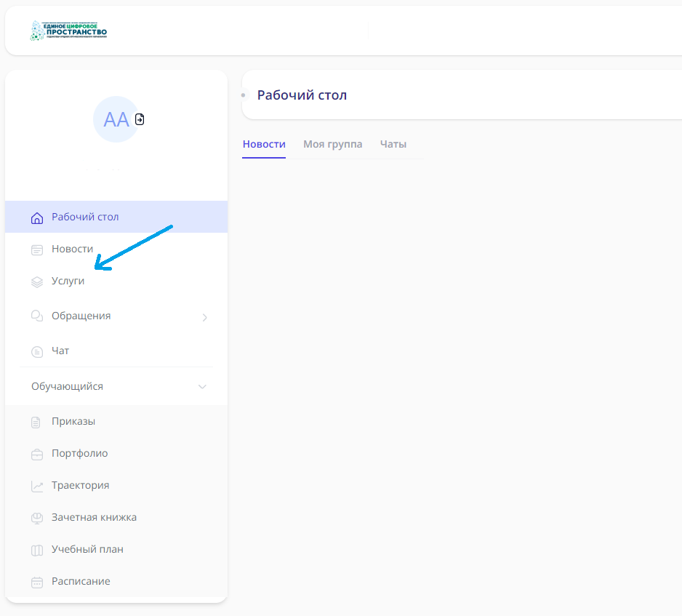
Task: Collapse the Обучающийся section chevron
Action: (x=202, y=387)
